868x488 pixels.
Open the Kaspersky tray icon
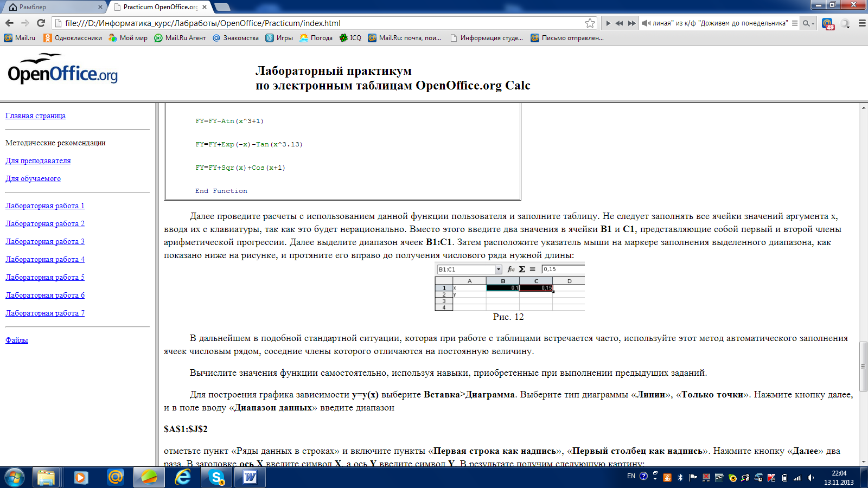[x=771, y=478]
